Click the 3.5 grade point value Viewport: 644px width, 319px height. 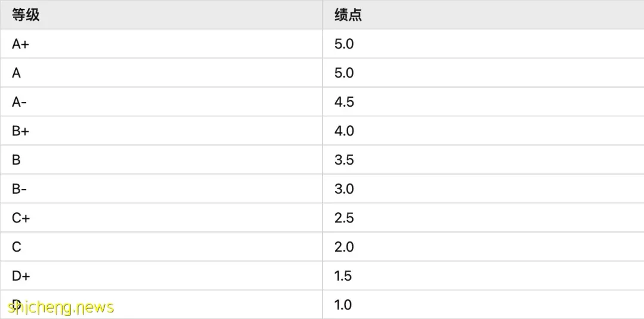pyautogui.click(x=344, y=160)
